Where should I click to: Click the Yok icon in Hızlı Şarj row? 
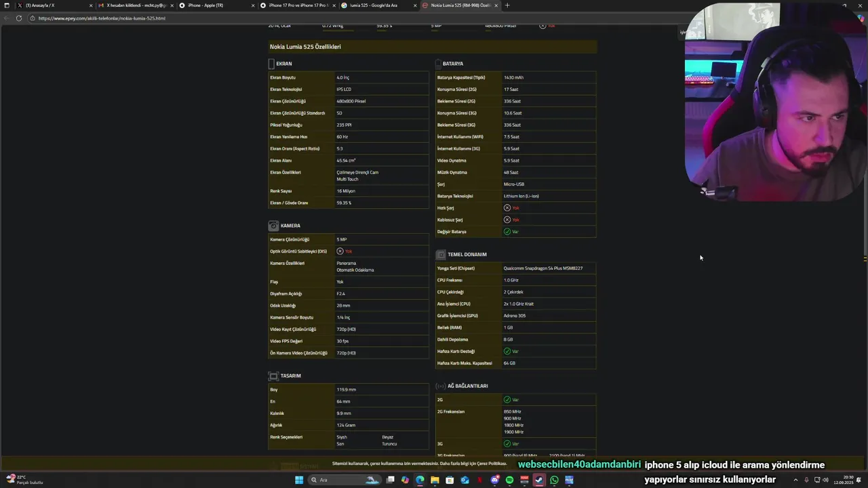pos(507,208)
